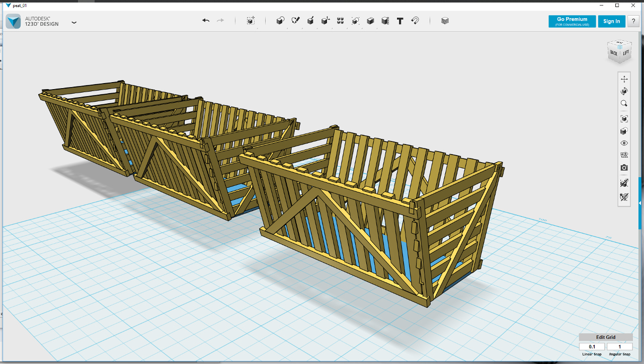
Task: Select the Transform tool
Action: (251, 21)
